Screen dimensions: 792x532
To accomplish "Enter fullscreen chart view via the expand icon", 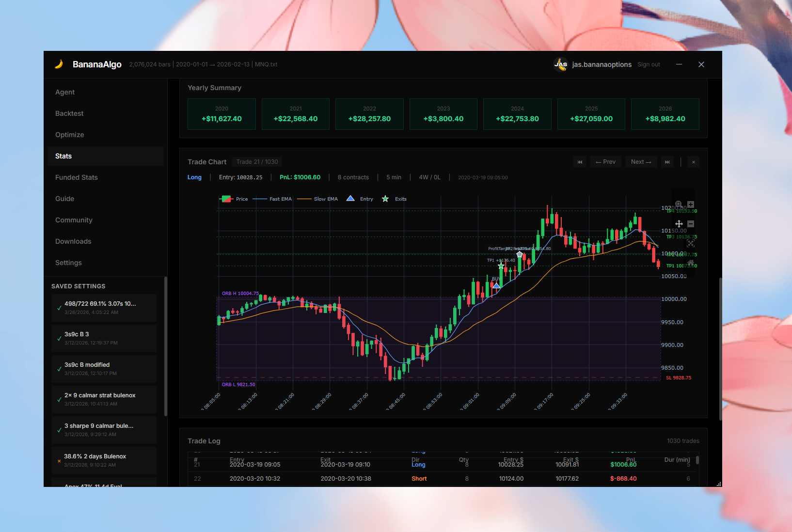I will coord(690,243).
